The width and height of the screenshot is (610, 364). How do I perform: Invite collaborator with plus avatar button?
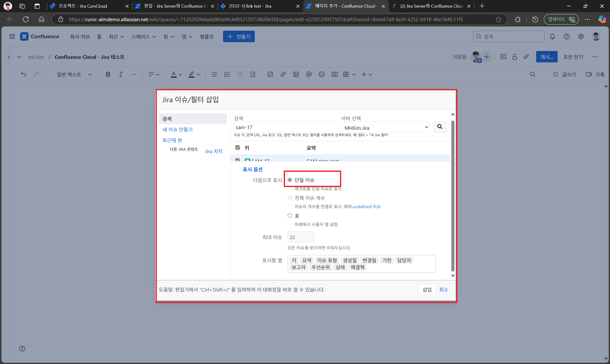coord(487,57)
